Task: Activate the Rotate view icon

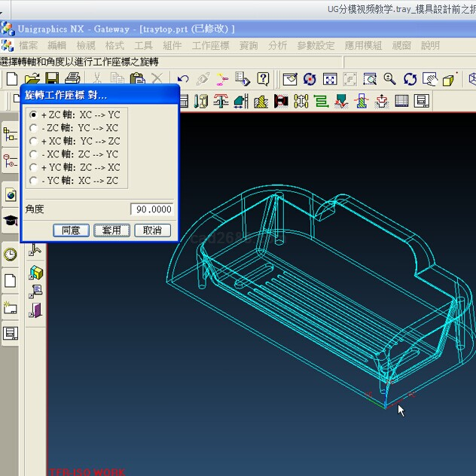Action: point(410,79)
